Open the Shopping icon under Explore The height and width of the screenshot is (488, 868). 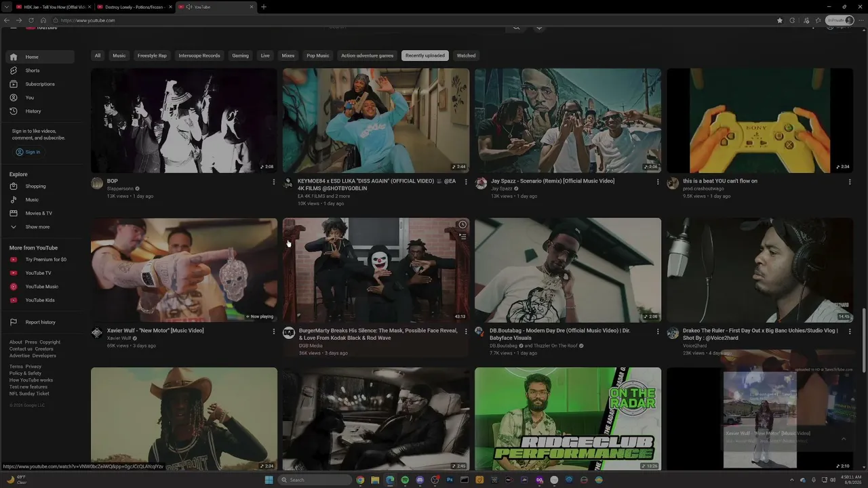(x=14, y=186)
